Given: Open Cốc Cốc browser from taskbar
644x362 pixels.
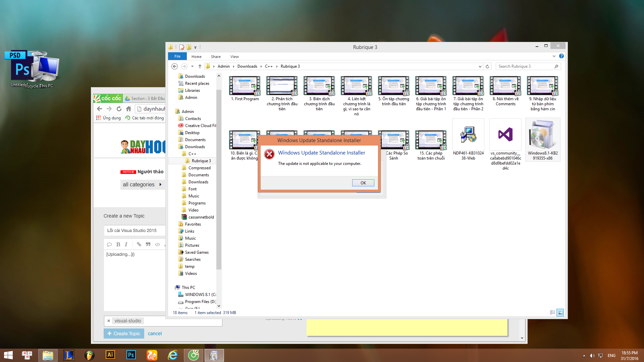Looking at the screenshot, I should point(194,355).
